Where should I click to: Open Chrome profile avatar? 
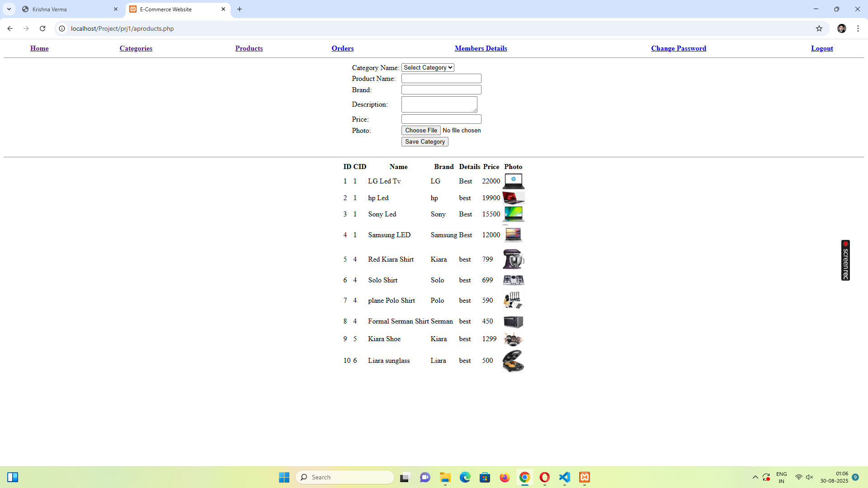pos(842,28)
